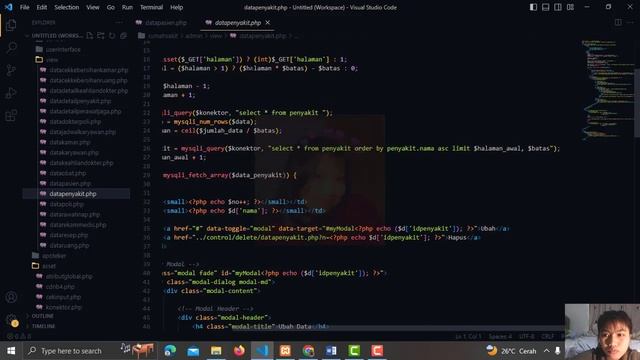Collapse the asset folder in Explorer
640x360 pixels.
pos(49,266)
